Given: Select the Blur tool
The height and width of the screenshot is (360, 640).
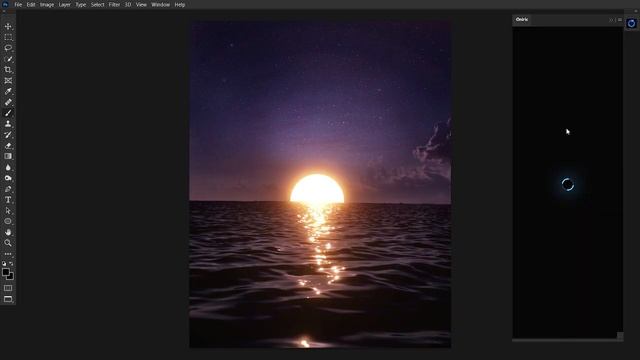Looking at the screenshot, I should (8, 167).
